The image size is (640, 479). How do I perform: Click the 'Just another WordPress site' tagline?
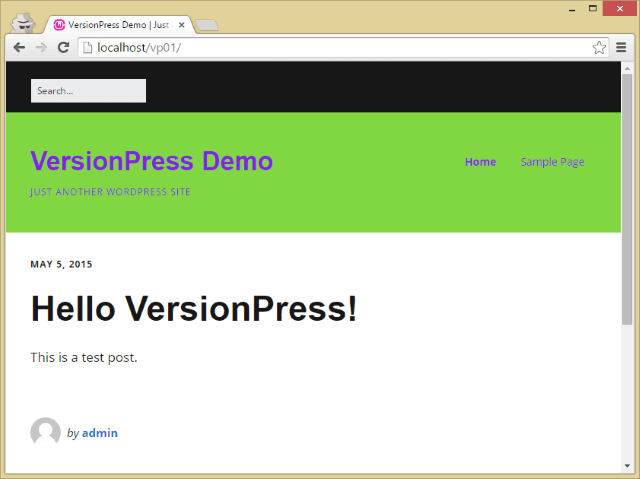pyautogui.click(x=110, y=192)
